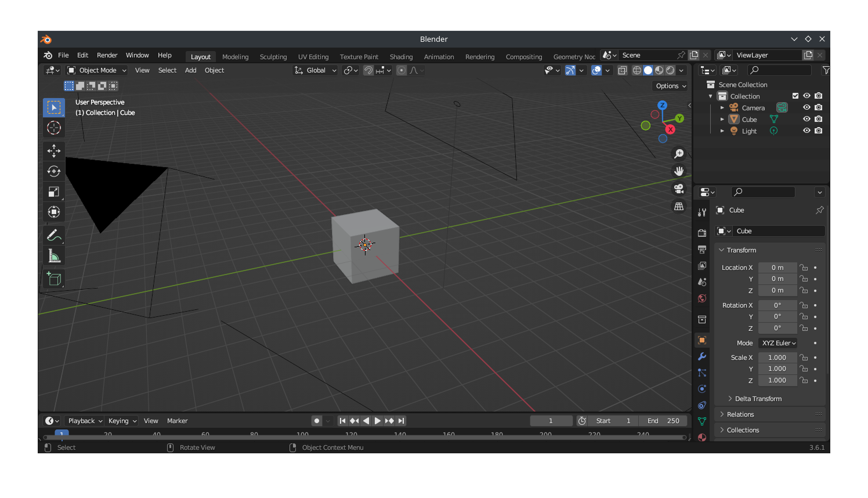Hide the Camera in viewport
This screenshot has width=868, height=498.
pos(806,107)
